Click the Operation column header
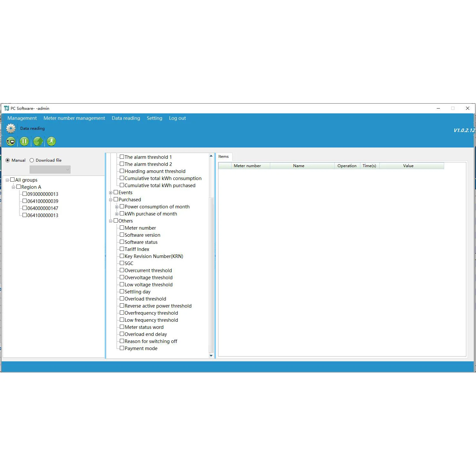This screenshot has height=476, width=476. tap(347, 166)
